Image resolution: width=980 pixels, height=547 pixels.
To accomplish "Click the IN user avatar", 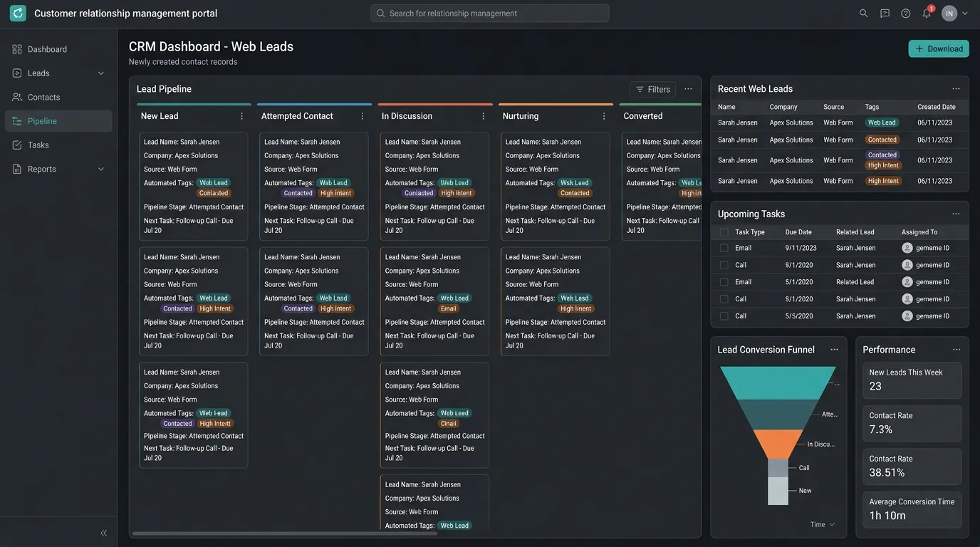I will click(x=949, y=13).
